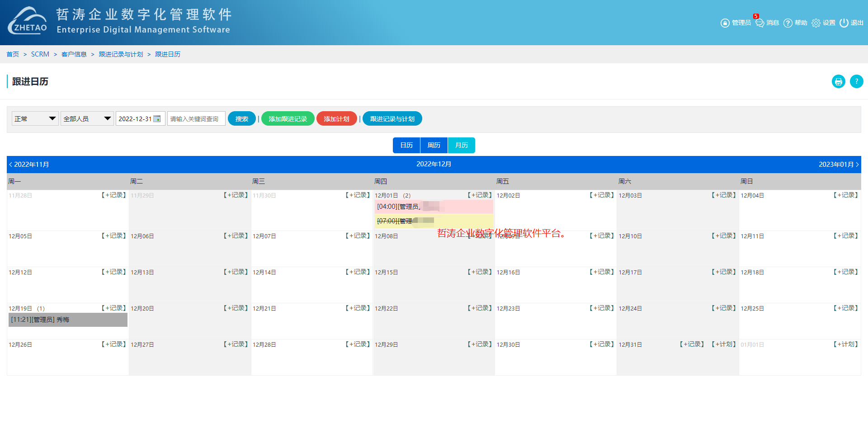Click the blue 搜索 button
Image resolution: width=868 pixels, height=438 pixels.
click(x=242, y=118)
